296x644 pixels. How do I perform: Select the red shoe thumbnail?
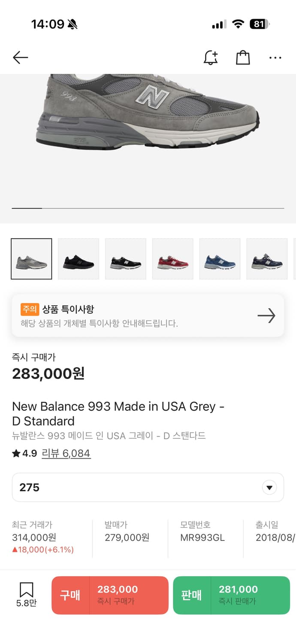click(173, 259)
